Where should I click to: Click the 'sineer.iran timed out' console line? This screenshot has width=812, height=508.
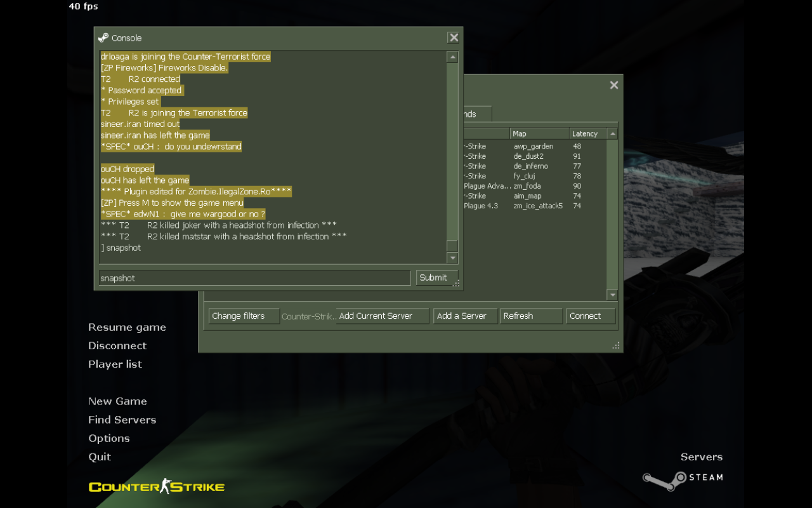(x=140, y=124)
